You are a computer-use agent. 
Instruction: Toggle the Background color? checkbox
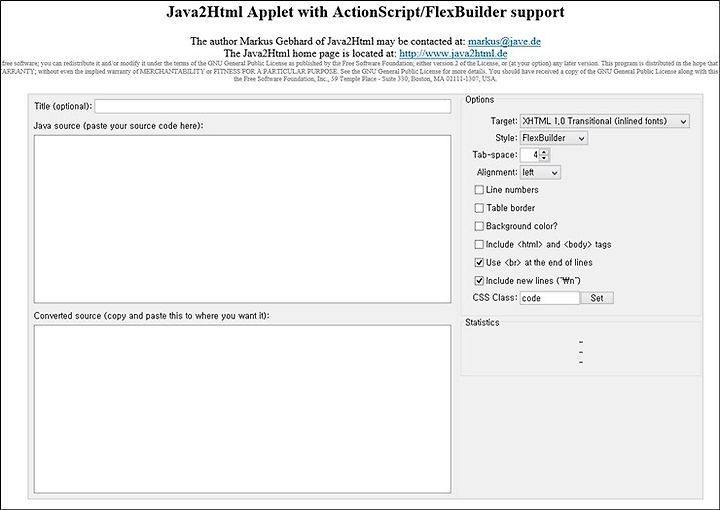point(479,226)
